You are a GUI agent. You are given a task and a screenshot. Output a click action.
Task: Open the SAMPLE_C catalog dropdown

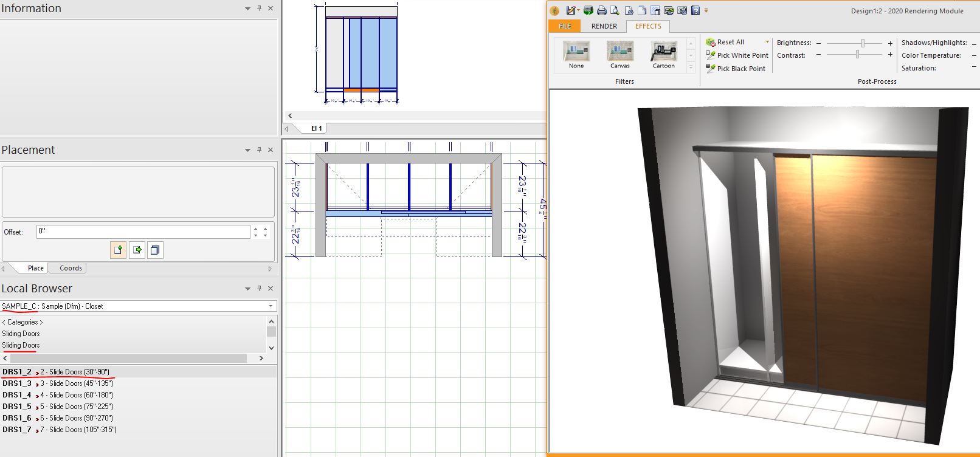(271, 306)
